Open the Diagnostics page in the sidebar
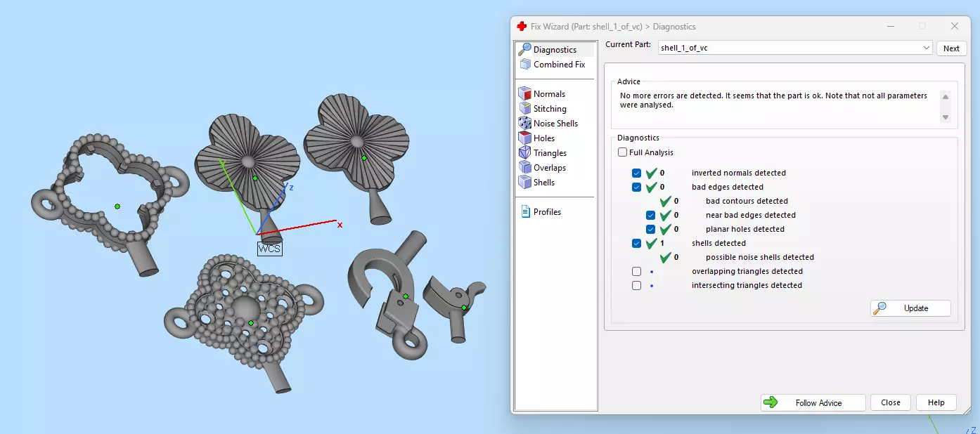Image resolution: width=980 pixels, height=434 pixels. [555, 50]
